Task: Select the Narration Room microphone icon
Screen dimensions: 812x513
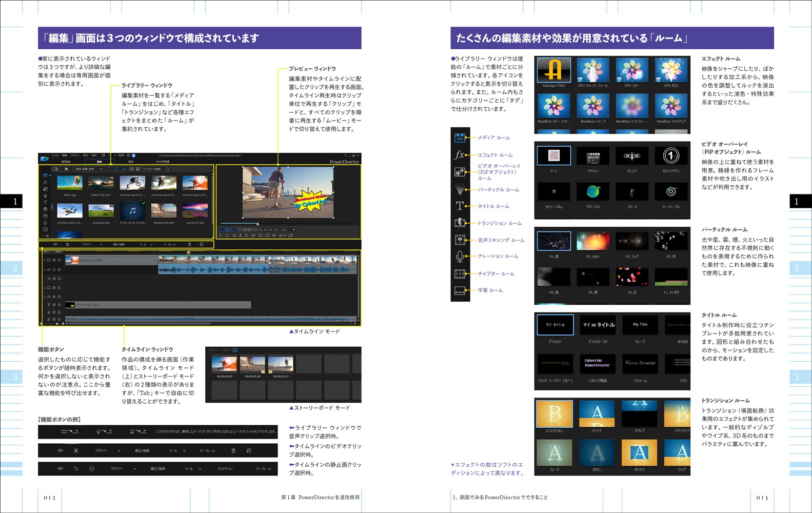Action: coord(460,256)
